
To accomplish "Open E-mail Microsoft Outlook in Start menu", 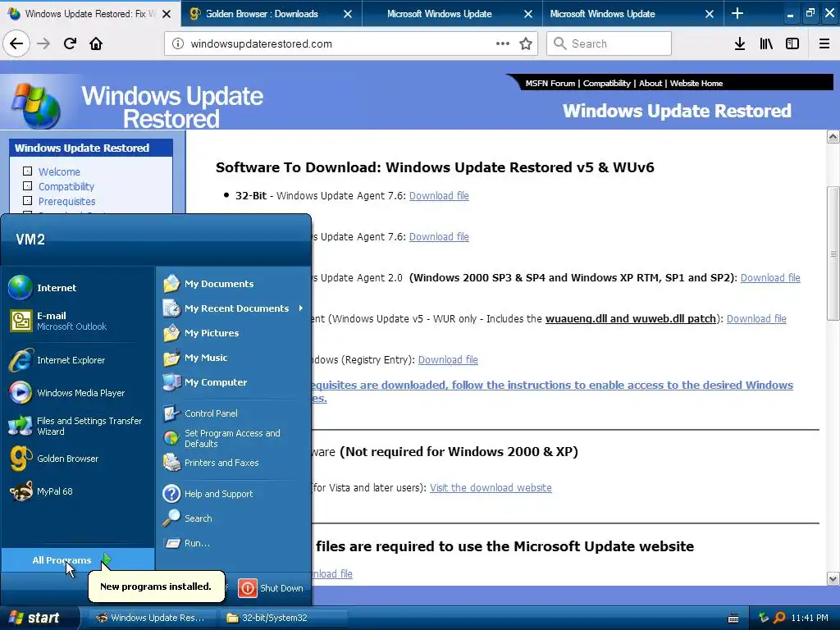I will (78, 321).
